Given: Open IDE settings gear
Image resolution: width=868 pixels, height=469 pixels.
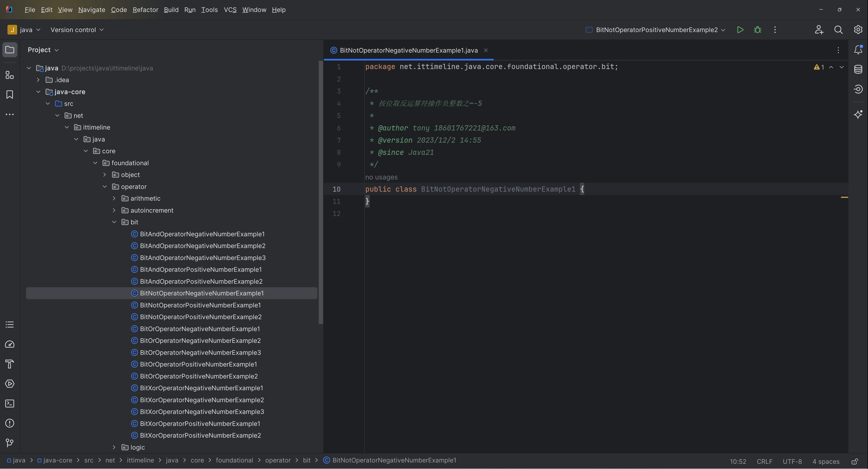Looking at the screenshot, I should pyautogui.click(x=858, y=30).
